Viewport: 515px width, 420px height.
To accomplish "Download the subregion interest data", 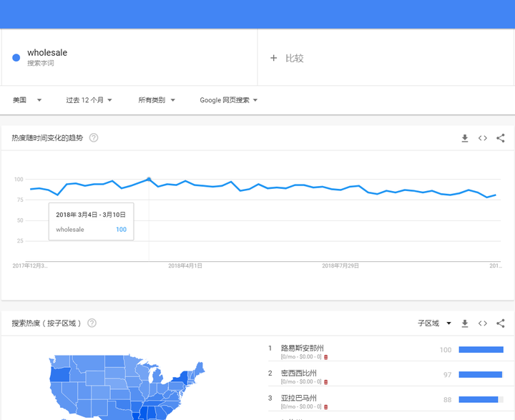I will [465, 323].
